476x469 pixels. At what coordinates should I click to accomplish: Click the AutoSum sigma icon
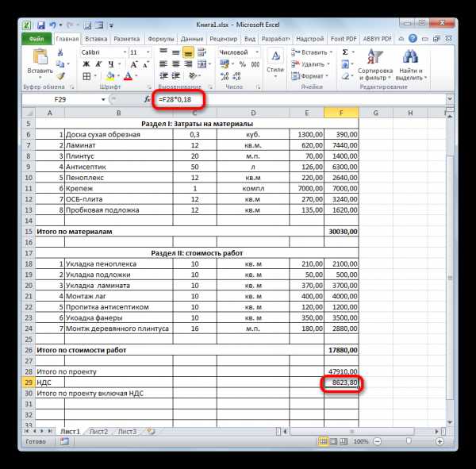point(345,52)
